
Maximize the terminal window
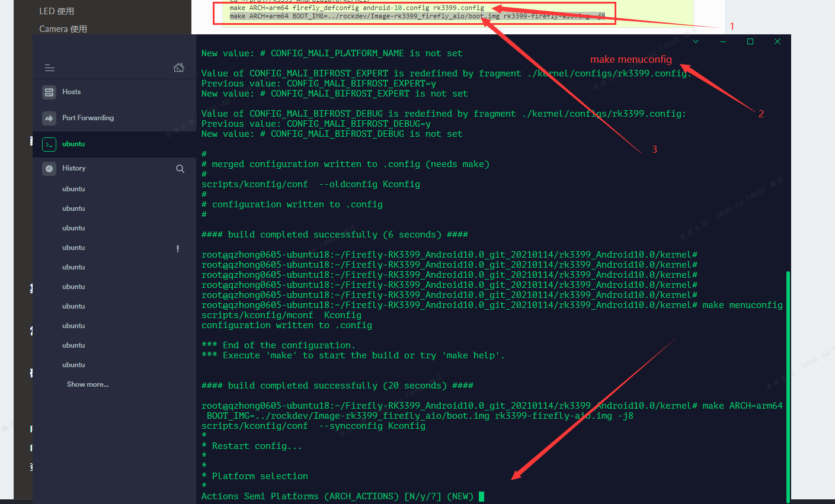(x=750, y=41)
